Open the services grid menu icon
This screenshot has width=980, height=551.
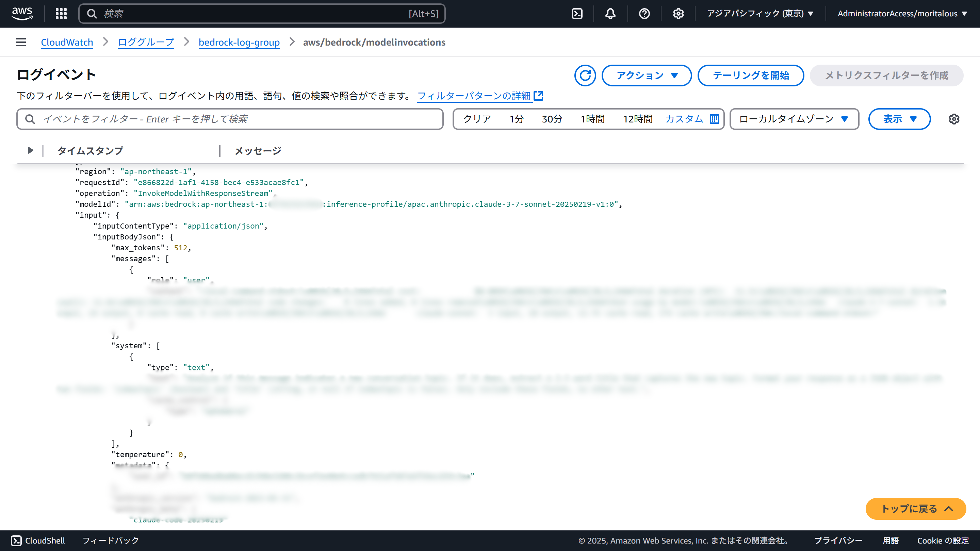point(61,14)
